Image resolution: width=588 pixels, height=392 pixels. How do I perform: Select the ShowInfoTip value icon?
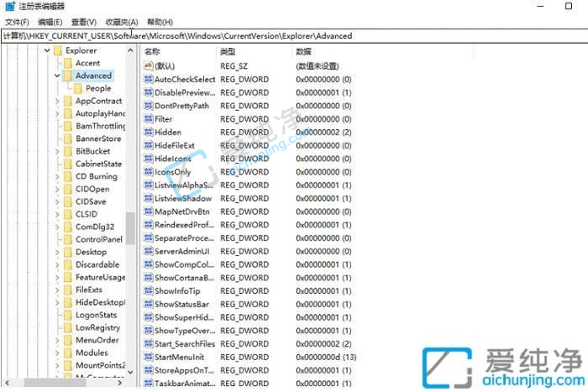149,290
